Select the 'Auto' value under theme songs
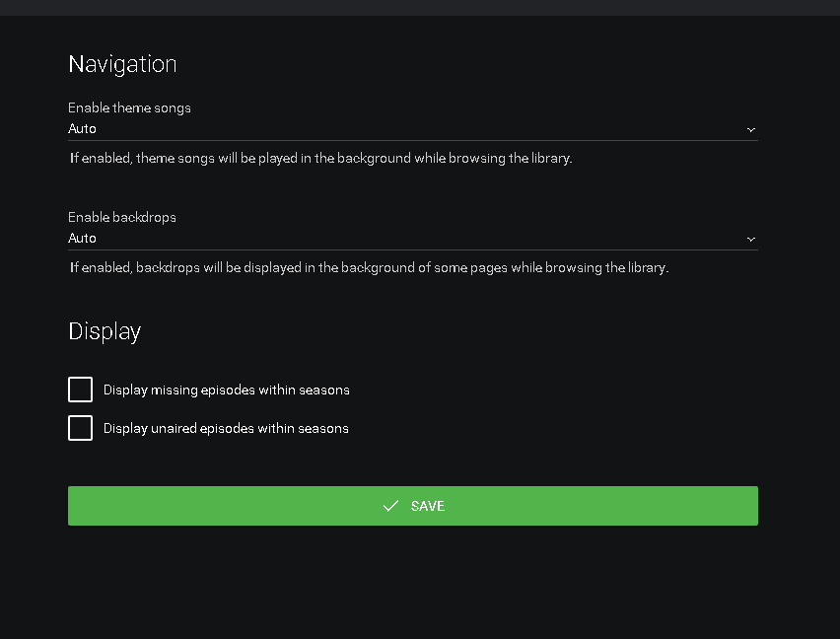 pos(83,129)
